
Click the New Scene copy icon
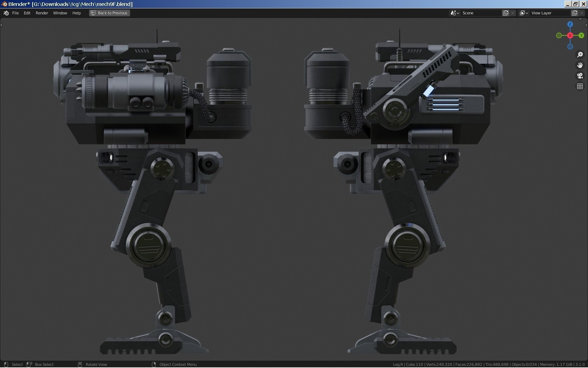(x=506, y=13)
